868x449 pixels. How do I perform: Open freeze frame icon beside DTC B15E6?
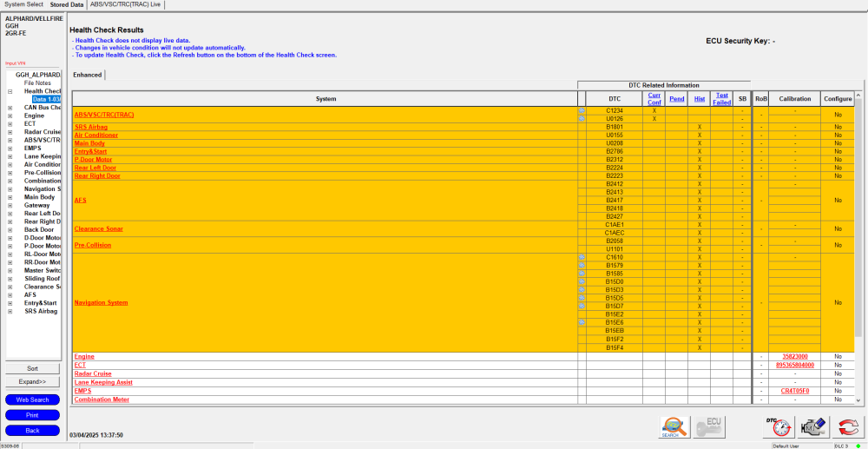pos(582,322)
